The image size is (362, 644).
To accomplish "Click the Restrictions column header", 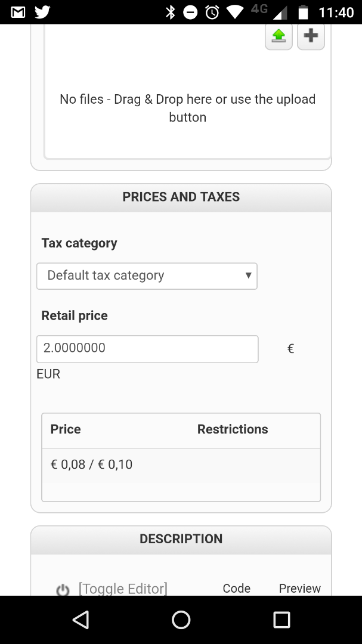I will coord(233,429).
